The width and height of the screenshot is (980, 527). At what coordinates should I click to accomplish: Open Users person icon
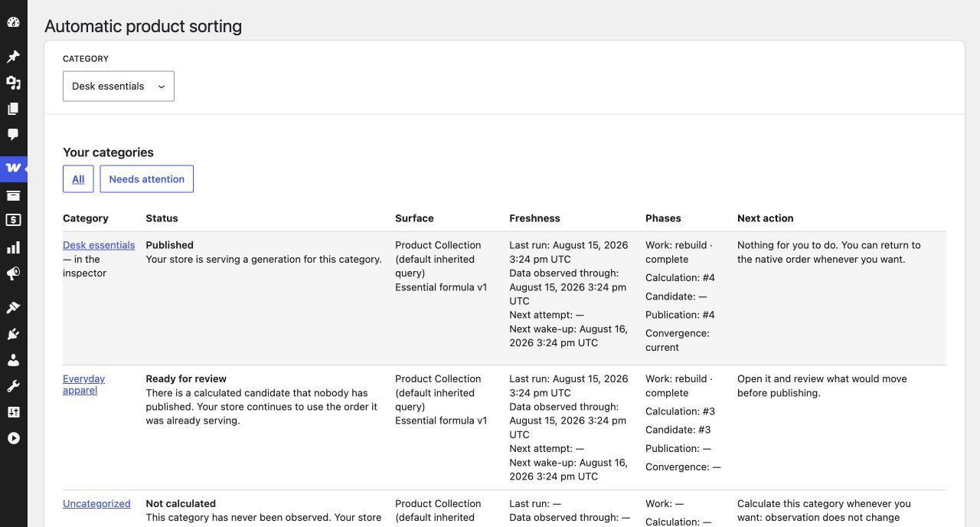[13, 360]
